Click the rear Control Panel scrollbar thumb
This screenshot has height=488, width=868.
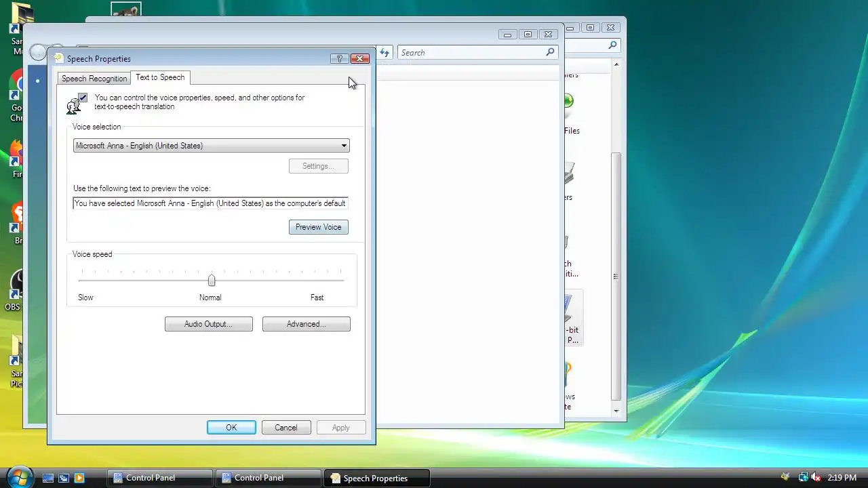[616, 276]
